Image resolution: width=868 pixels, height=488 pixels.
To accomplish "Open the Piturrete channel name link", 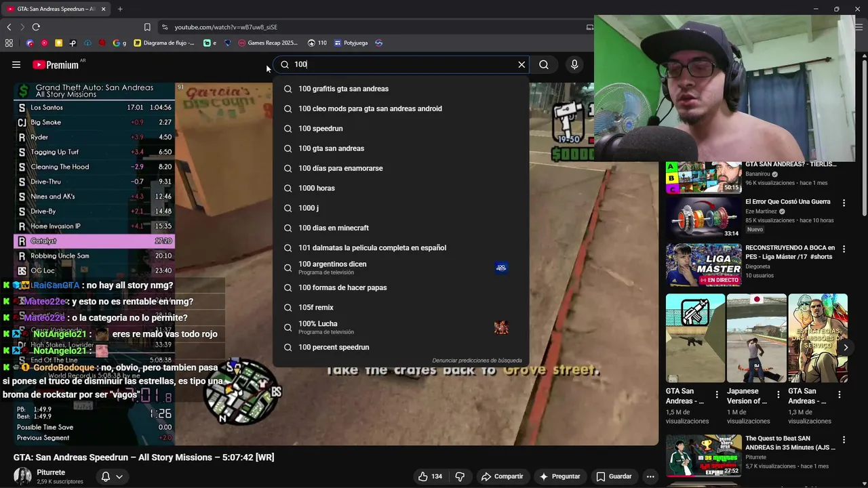I will point(51,472).
